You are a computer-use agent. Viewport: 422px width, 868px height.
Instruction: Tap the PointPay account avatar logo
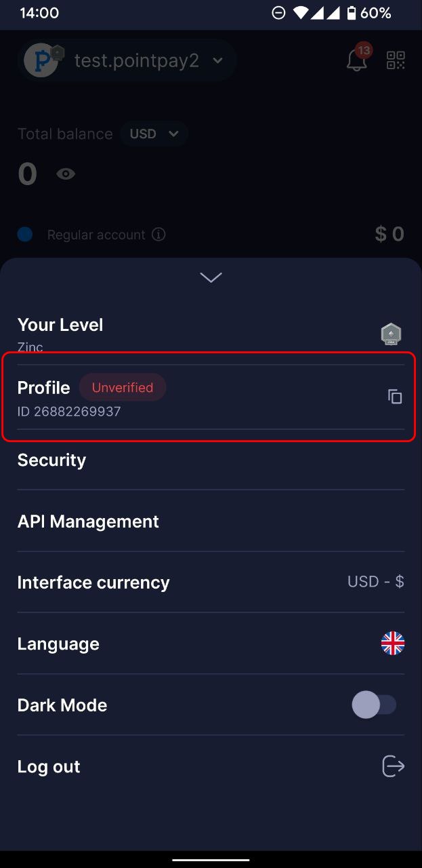tap(42, 60)
